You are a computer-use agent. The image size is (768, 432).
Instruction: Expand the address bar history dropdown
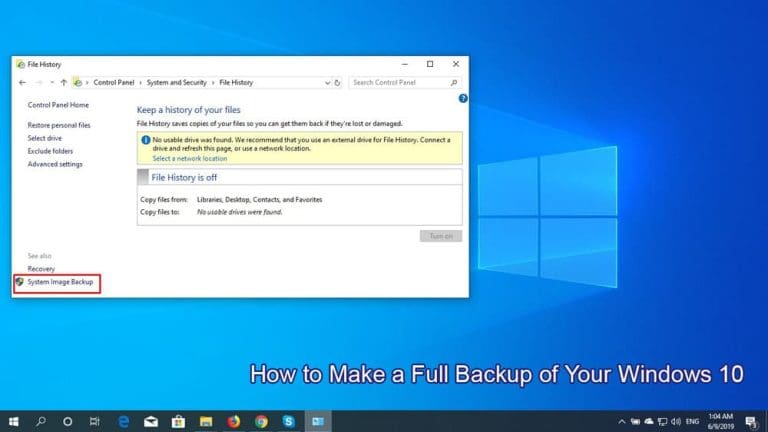[x=325, y=82]
